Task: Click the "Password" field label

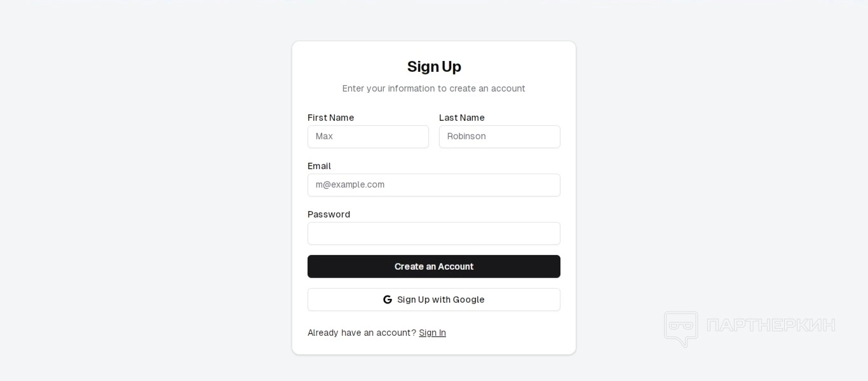Action: (329, 214)
